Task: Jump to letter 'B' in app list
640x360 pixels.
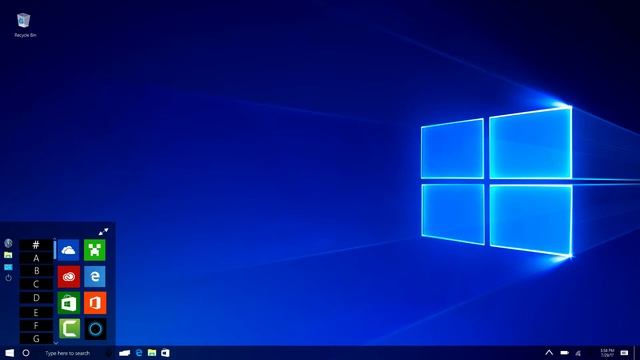Action: pos(36,271)
